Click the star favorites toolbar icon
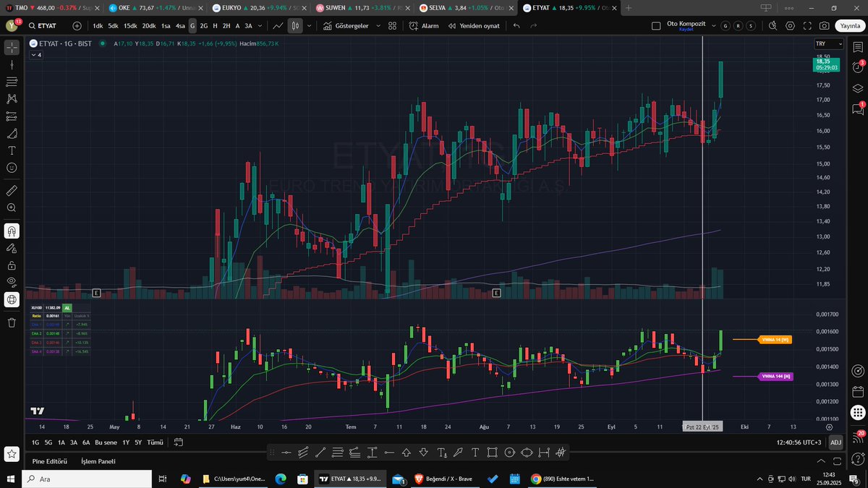 (12, 454)
